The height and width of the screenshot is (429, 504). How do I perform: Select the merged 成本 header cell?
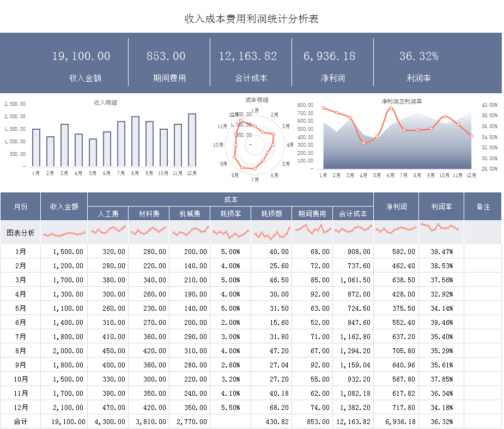tap(232, 197)
